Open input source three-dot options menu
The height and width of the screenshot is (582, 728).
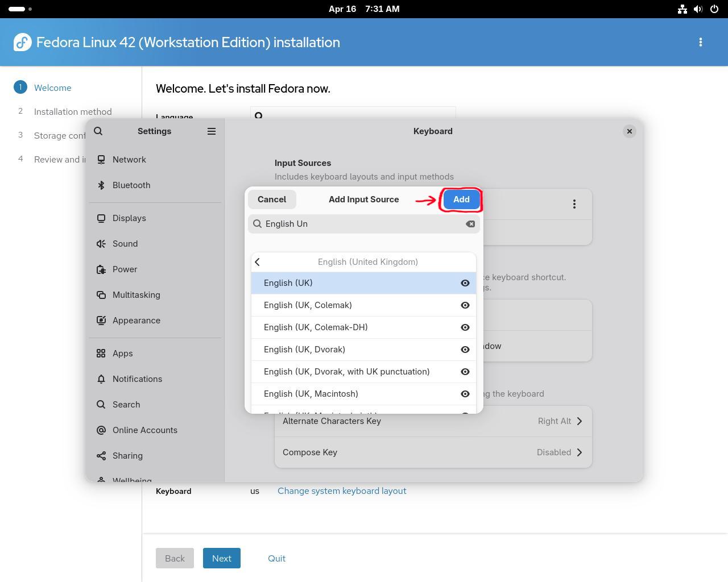(x=574, y=204)
